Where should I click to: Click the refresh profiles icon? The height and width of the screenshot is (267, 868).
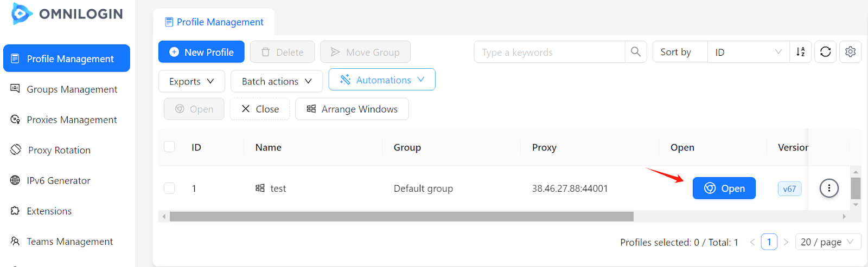click(825, 52)
